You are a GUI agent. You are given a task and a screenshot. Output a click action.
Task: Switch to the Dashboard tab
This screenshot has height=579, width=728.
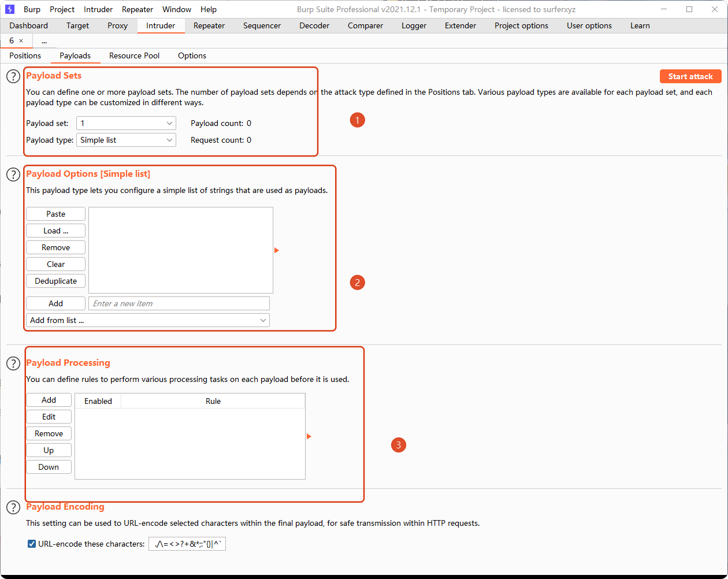[x=29, y=25]
